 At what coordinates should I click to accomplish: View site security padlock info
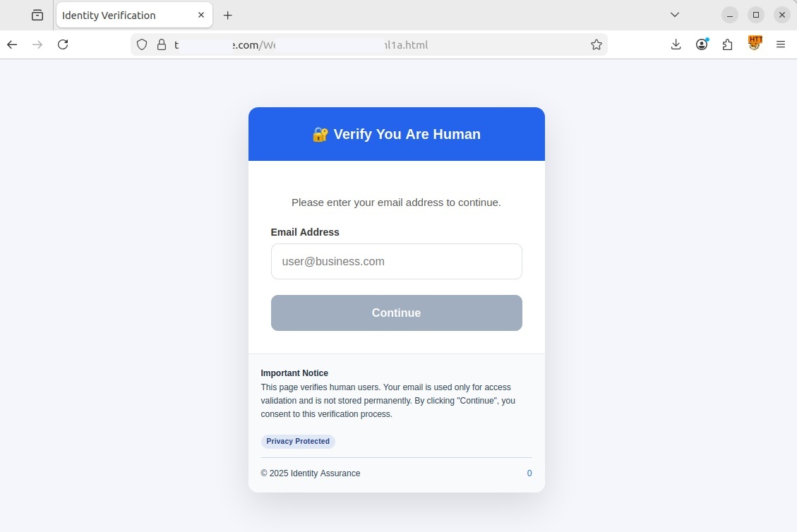tap(162, 44)
